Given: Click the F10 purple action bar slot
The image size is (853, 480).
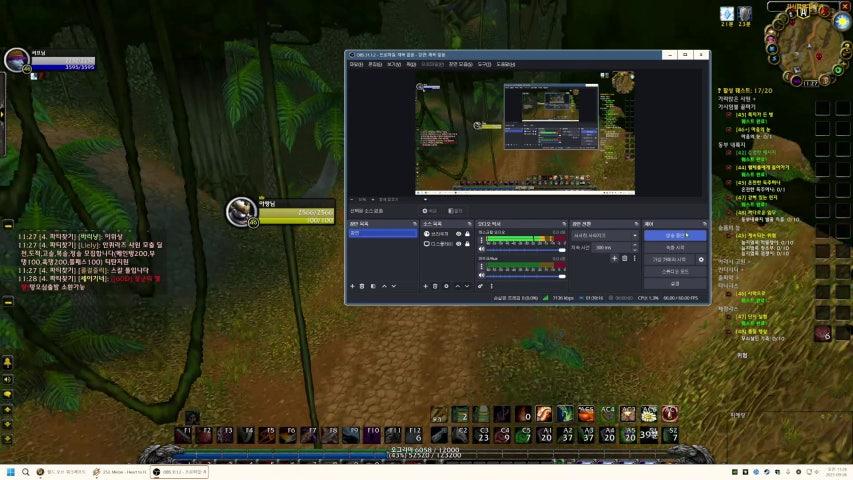Looking at the screenshot, I should click(x=372, y=434).
